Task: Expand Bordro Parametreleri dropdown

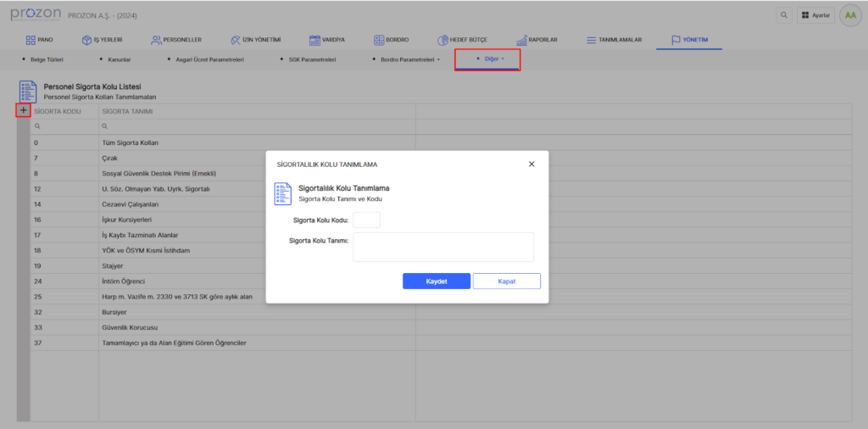Action: pos(409,59)
